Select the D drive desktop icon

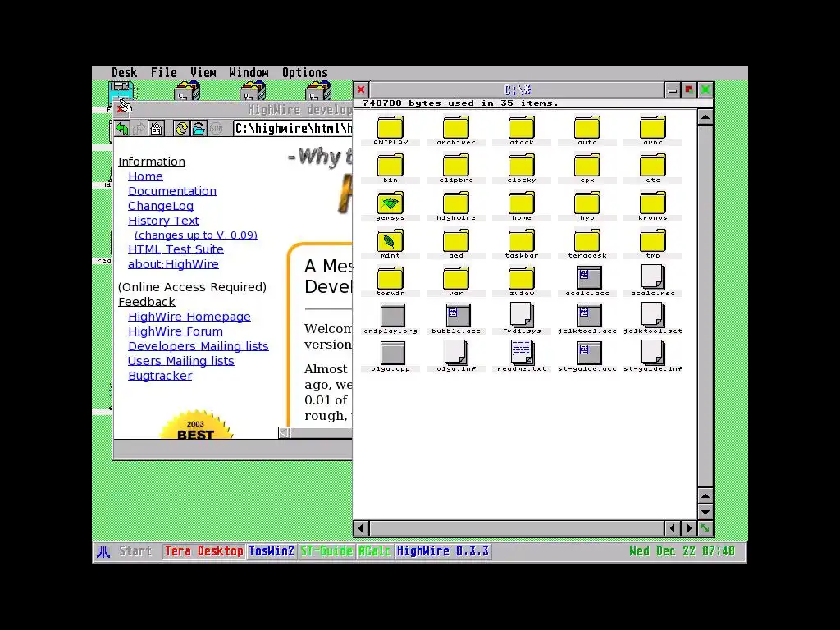[x=253, y=90]
